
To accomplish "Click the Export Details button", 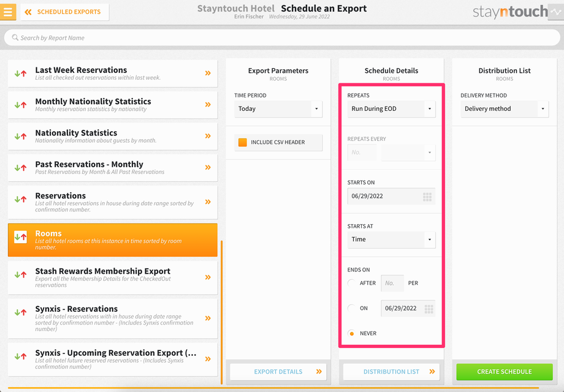I will (278, 372).
